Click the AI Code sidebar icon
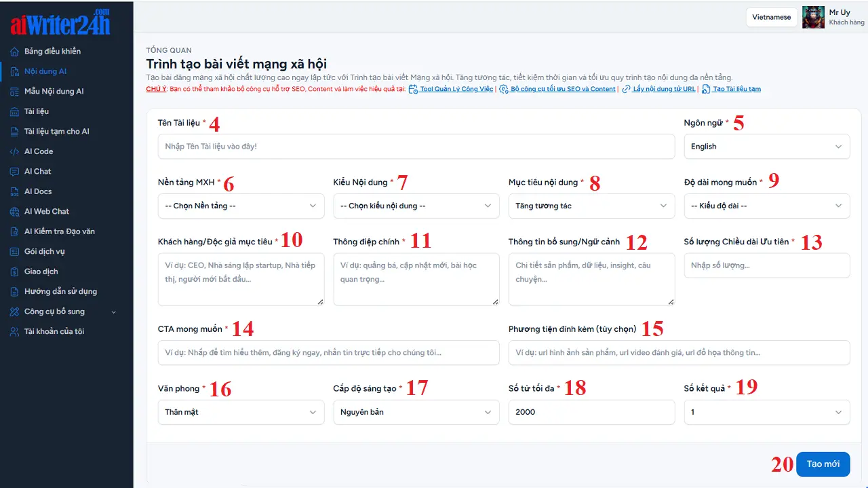Viewport: 868px width, 488px height. [14, 151]
